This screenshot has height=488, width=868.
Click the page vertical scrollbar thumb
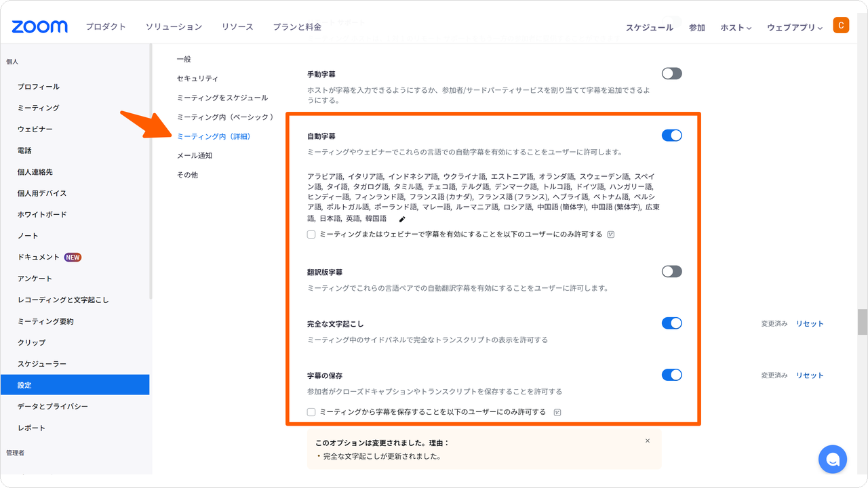(x=863, y=322)
